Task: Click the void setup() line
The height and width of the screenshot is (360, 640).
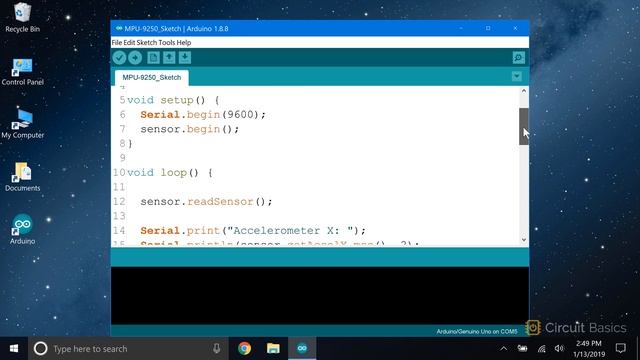Action: pyautogui.click(x=173, y=100)
